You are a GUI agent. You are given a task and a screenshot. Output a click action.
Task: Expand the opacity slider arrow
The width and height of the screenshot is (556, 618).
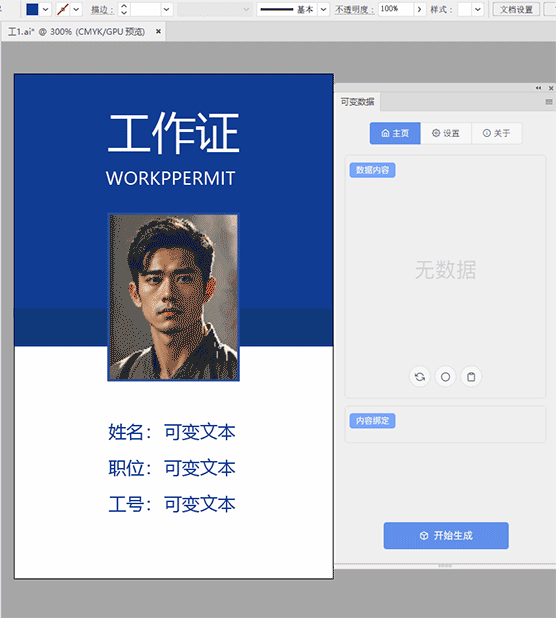point(420,9)
